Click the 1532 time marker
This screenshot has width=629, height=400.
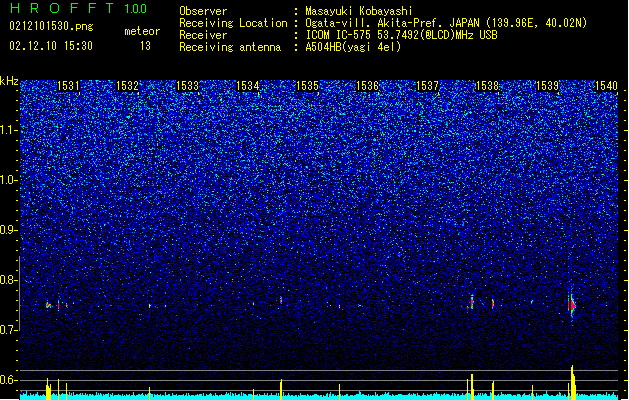127,86
